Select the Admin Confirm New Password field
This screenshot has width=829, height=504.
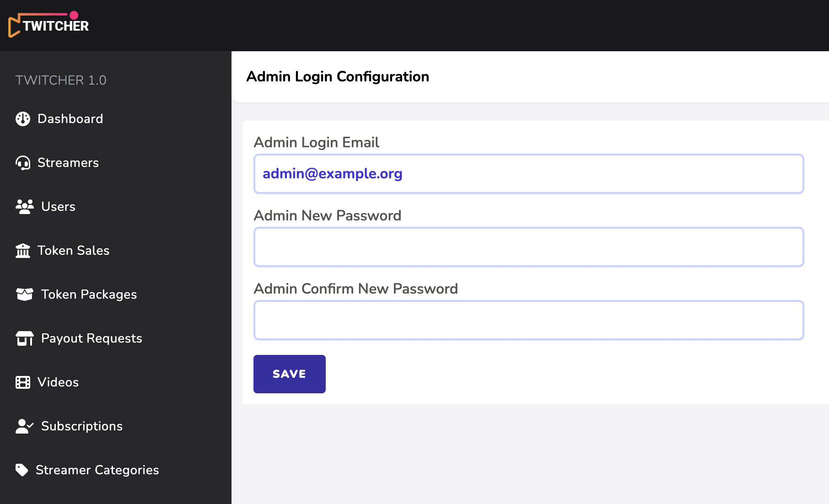(528, 320)
